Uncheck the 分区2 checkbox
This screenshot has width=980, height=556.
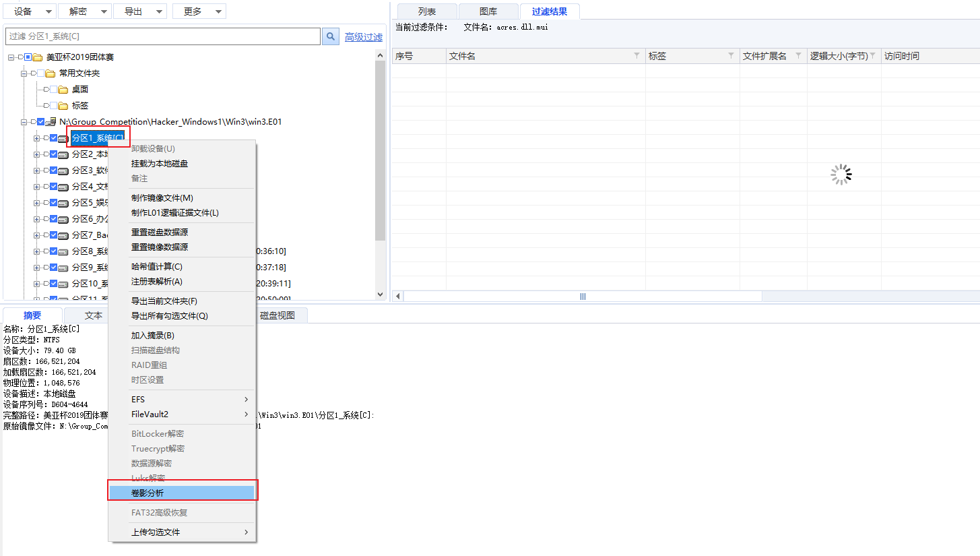pos(53,154)
